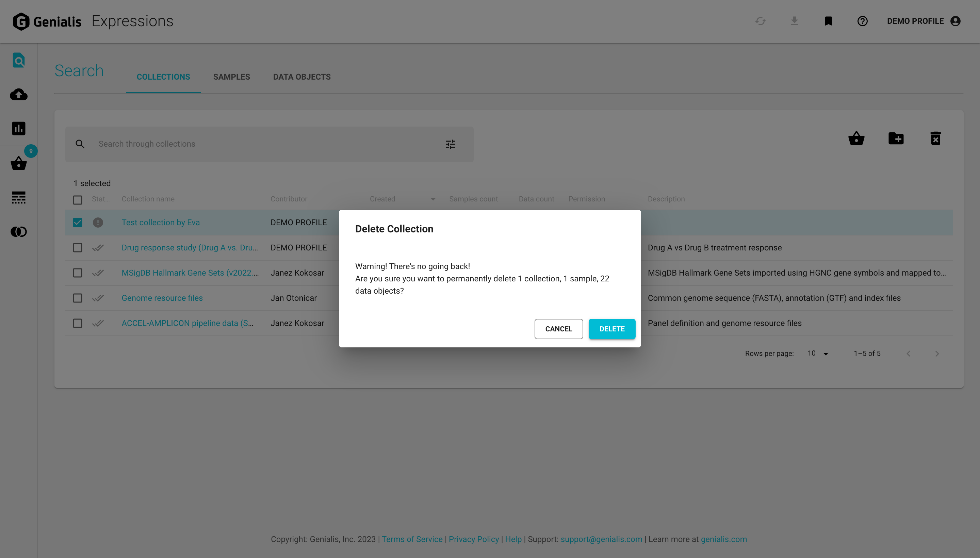
Task: Open the Demo Profile account menu
Action: point(924,21)
